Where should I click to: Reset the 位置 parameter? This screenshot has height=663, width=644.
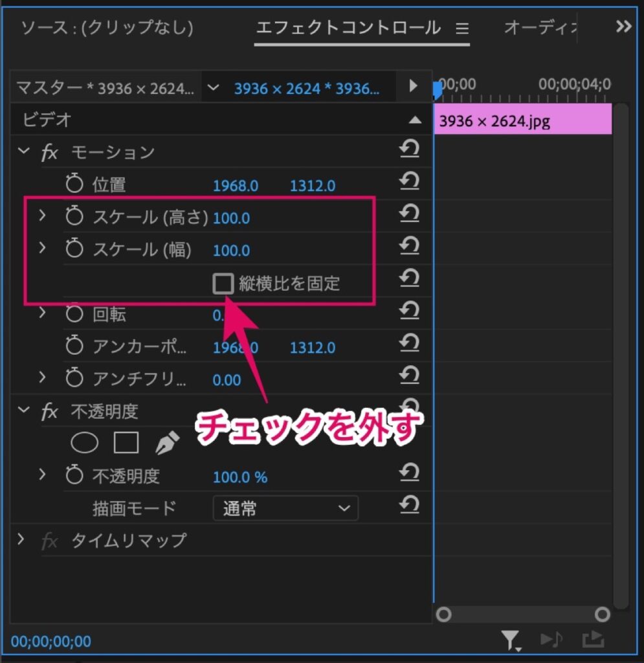[x=409, y=181]
